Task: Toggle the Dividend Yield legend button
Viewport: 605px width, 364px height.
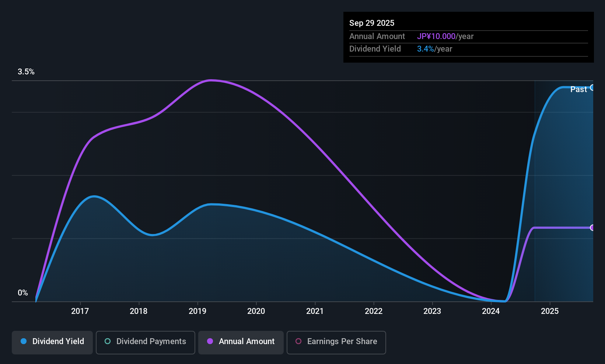Action: (52, 342)
